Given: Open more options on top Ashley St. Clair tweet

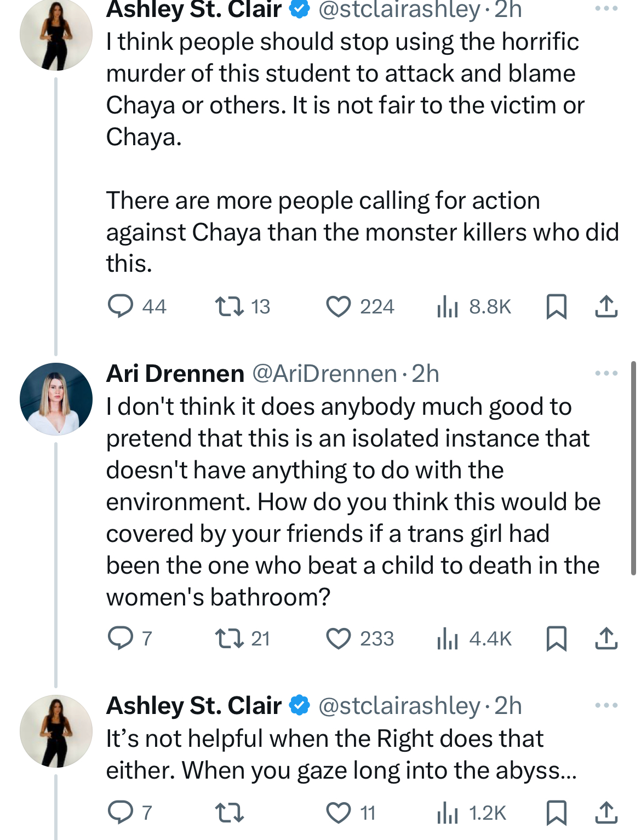Looking at the screenshot, I should pyautogui.click(x=606, y=9).
